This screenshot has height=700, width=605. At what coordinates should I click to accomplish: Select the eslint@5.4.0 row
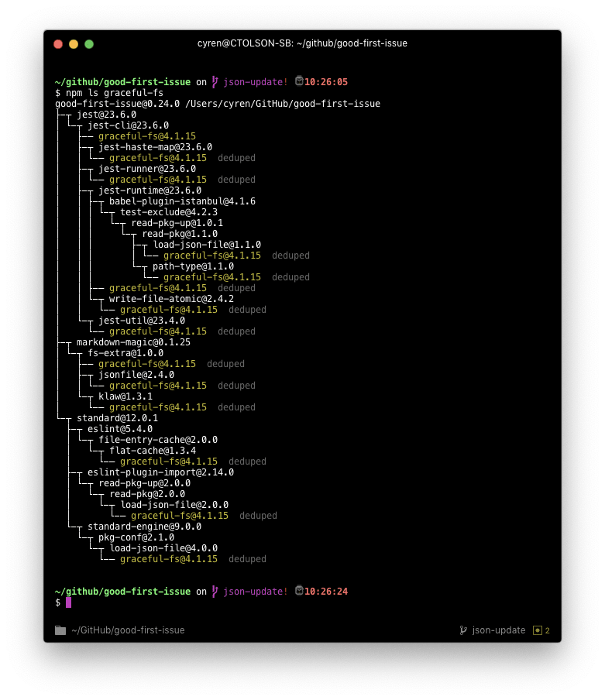(120, 429)
